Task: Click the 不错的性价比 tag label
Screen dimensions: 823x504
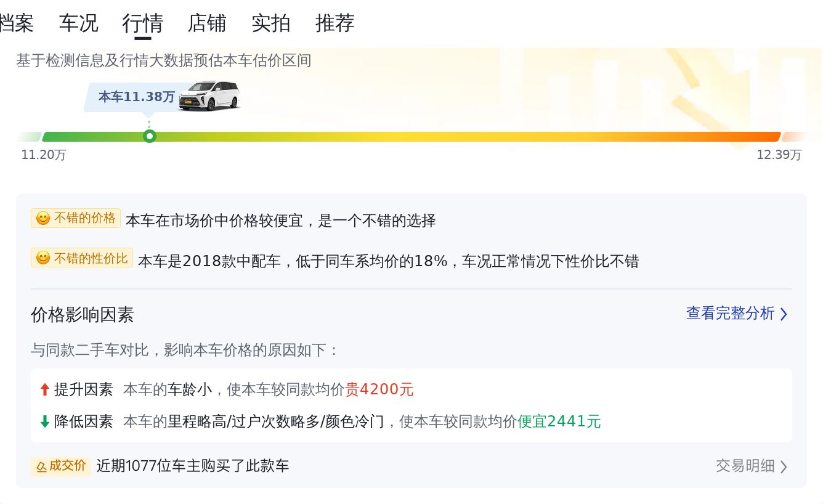Action: click(91, 258)
